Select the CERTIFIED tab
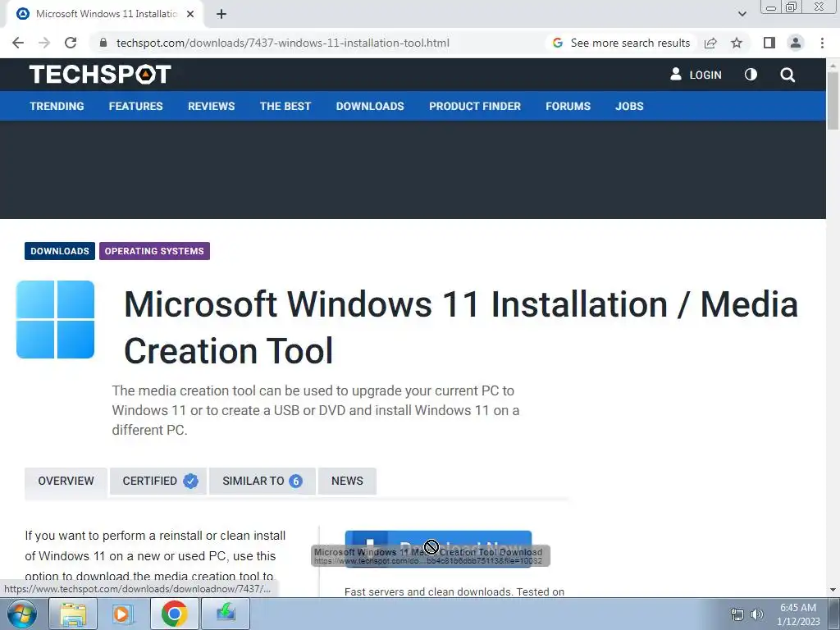The image size is (840, 630). [158, 481]
